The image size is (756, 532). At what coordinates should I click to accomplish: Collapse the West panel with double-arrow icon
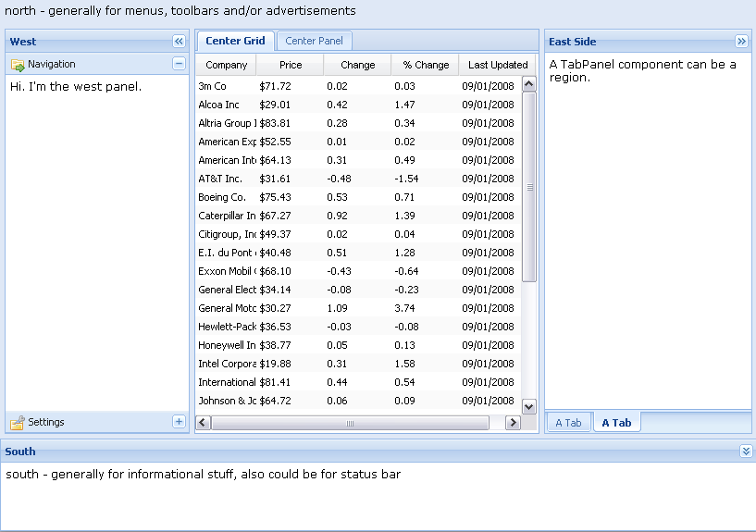[180, 42]
